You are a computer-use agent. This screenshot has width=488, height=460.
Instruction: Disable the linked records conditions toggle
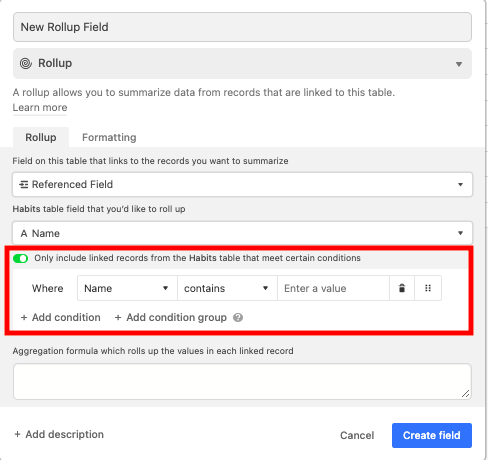(20, 258)
